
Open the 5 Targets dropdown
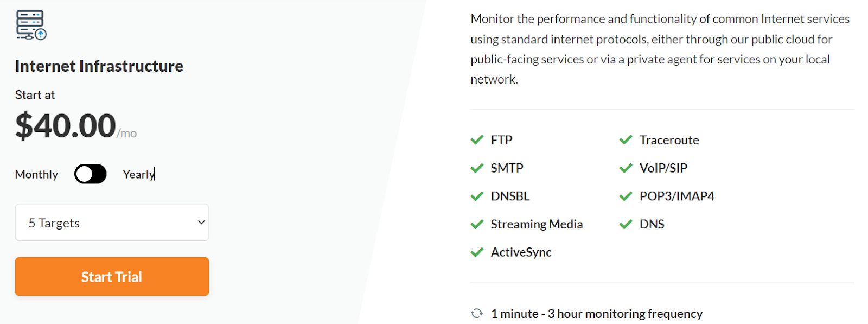(112, 223)
